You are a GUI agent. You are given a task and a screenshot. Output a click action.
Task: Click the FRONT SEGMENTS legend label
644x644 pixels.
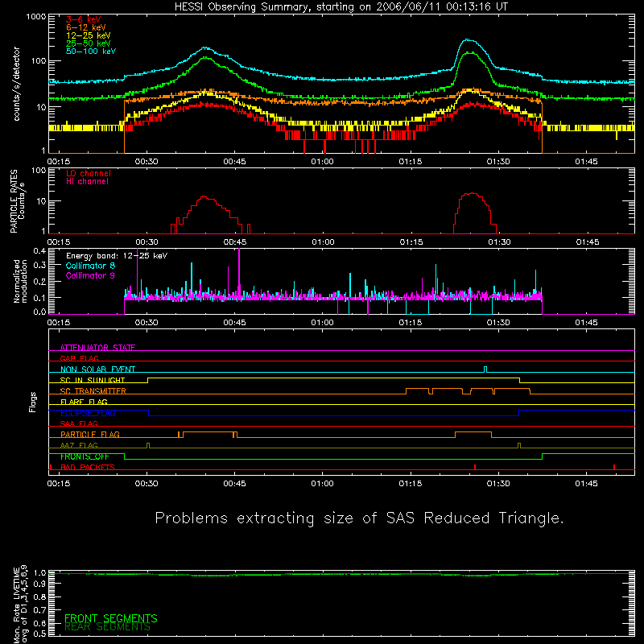[x=111, y=618]
